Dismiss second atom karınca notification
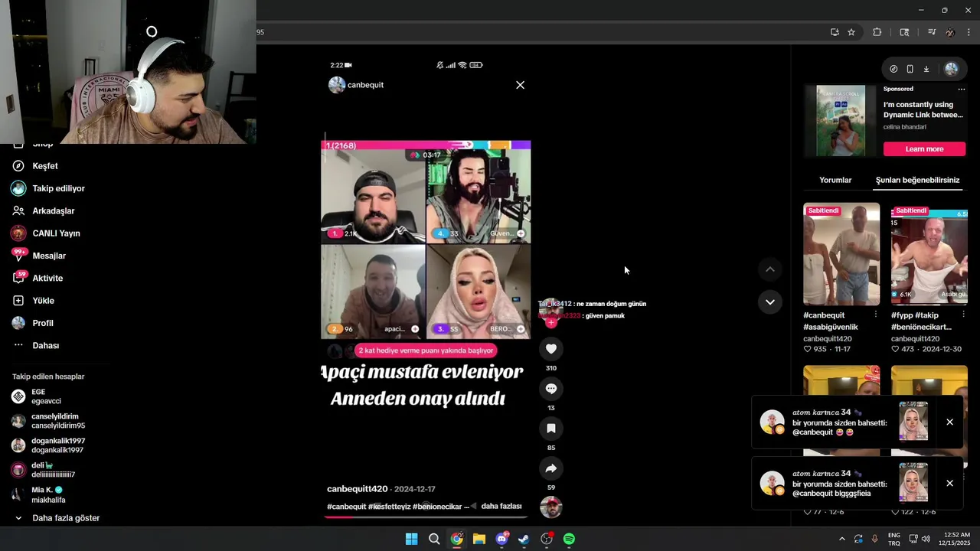 coord(949,484)
